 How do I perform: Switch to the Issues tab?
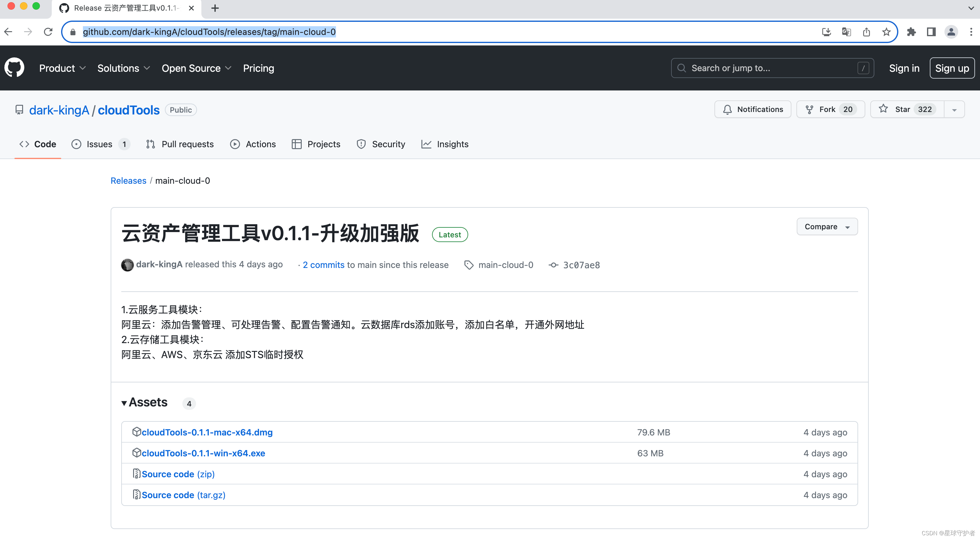coord(100,144)
